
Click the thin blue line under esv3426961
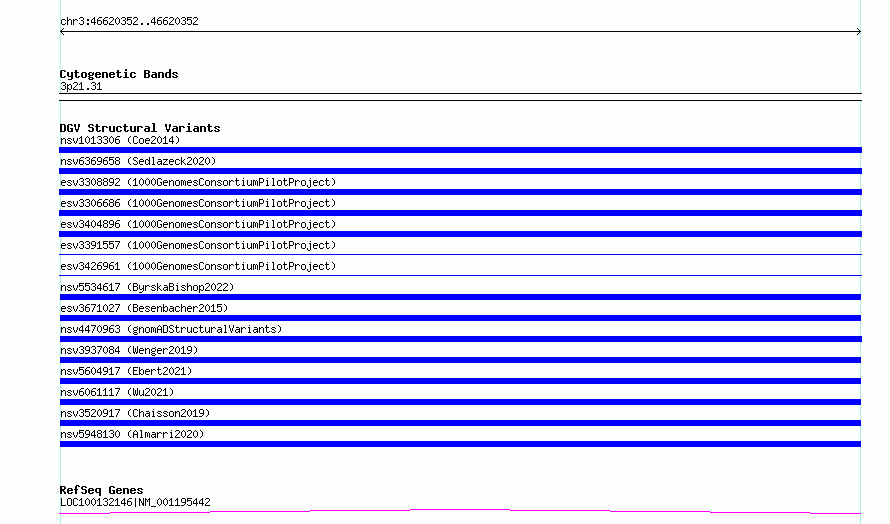pos(460,275)
